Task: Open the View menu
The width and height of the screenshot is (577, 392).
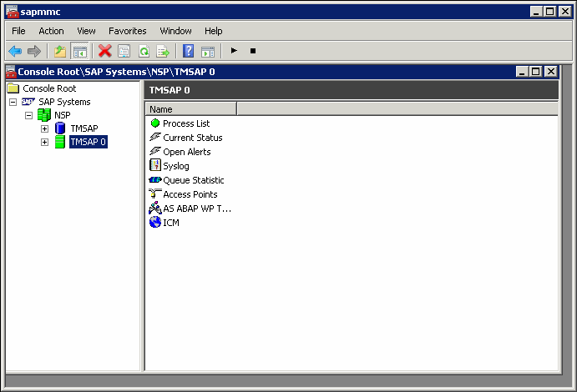Action: 86,31
